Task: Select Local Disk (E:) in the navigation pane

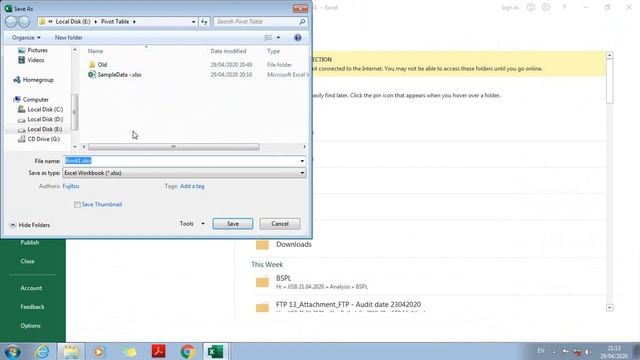Action: click(44, 129)
